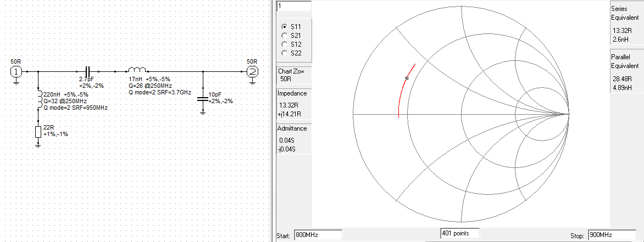Click the reactance value +j14.21R
The width and height of the screenshot is (644, 242).
click(290, 114)
